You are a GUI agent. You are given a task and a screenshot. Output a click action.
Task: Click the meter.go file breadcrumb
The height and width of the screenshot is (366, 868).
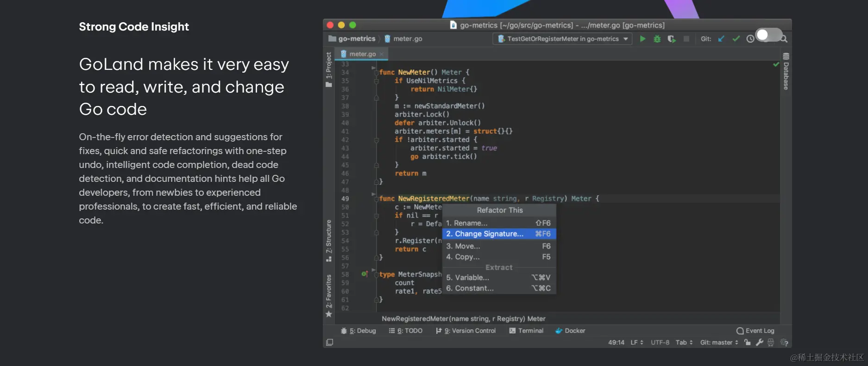pyautogui.click(x=403, y=39)
